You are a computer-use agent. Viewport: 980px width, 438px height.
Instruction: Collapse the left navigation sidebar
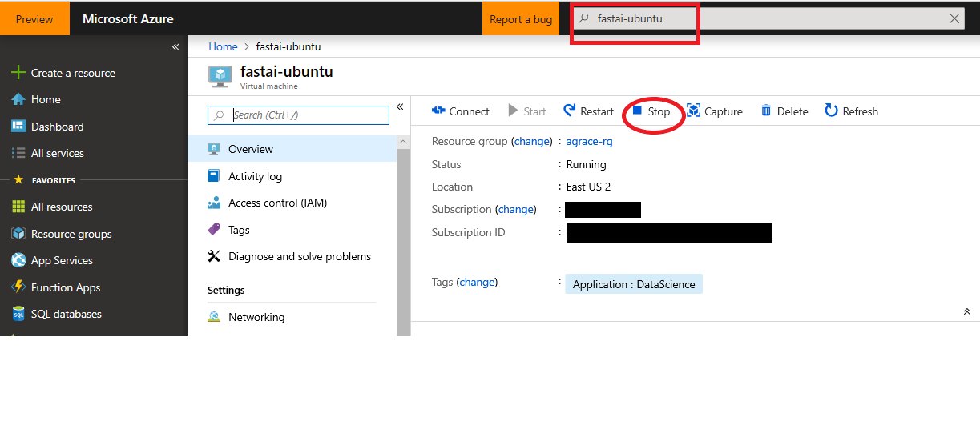coord(175,47)
